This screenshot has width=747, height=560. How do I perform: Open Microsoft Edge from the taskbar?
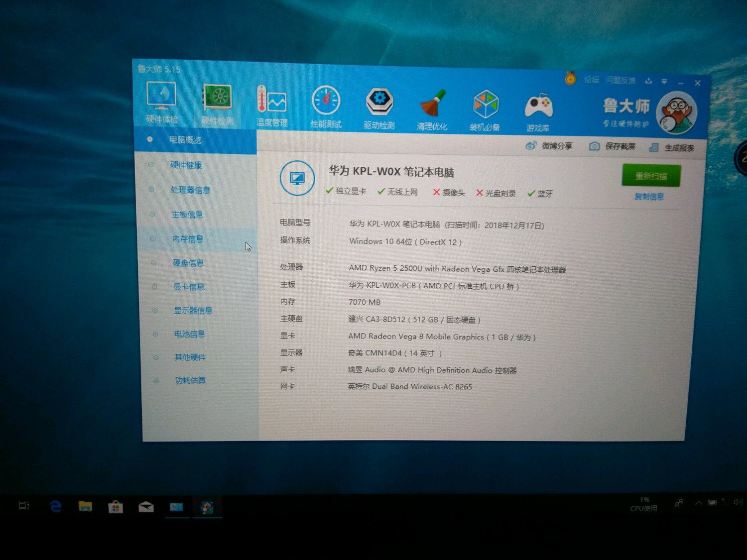[56, 506]
